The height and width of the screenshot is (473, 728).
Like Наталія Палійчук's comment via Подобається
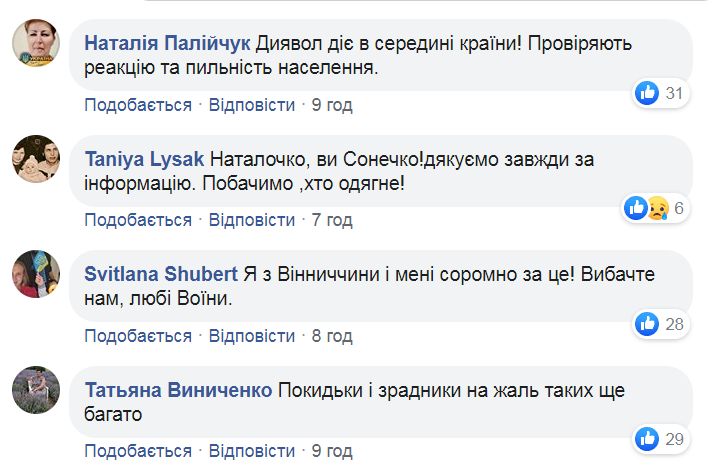[x=138, y=105]
